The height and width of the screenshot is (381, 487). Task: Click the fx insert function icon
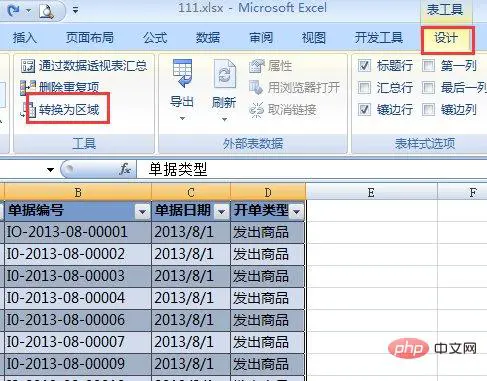[x=124, y=169]
